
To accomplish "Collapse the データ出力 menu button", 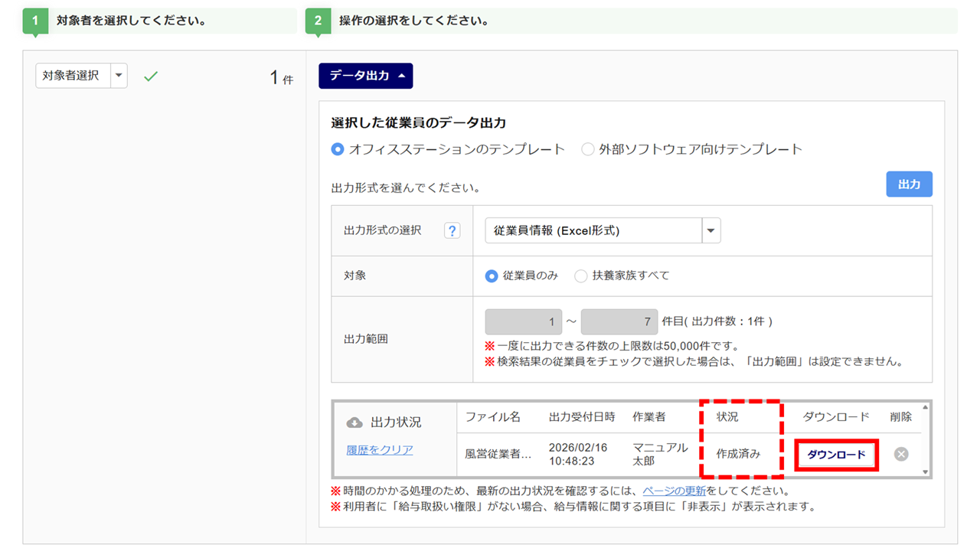I will [x=365, y=76].
